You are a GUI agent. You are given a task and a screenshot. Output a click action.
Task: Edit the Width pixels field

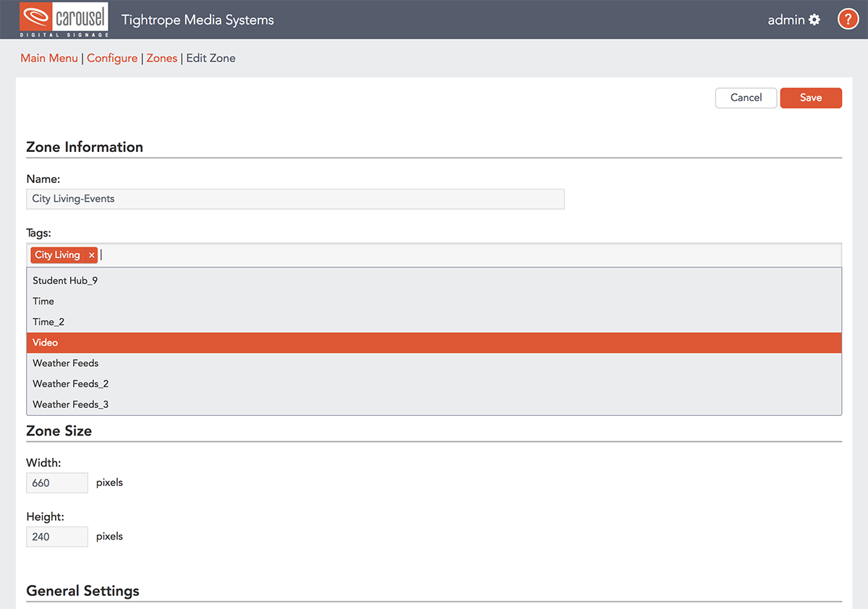click(56, 483)
